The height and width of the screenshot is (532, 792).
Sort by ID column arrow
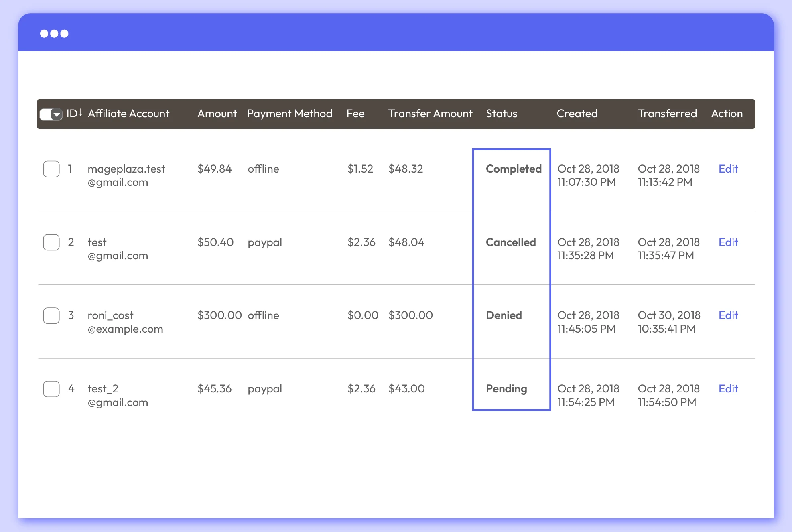81,113
